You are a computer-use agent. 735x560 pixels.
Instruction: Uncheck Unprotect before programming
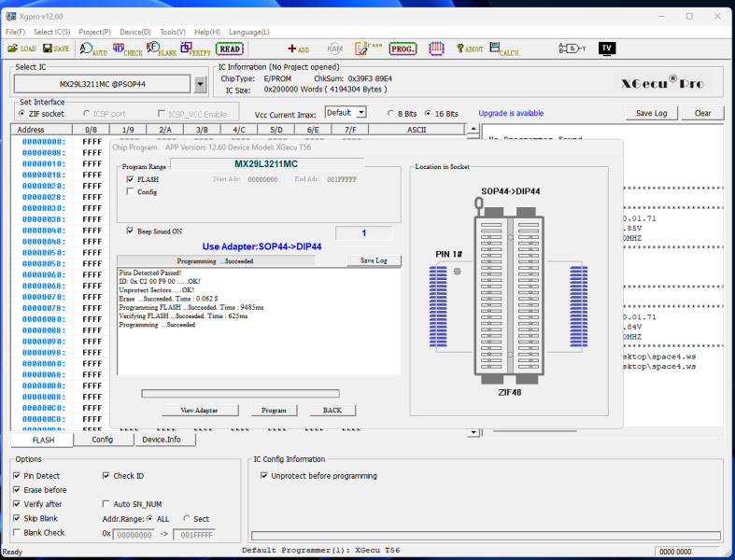tap(264, 476)
